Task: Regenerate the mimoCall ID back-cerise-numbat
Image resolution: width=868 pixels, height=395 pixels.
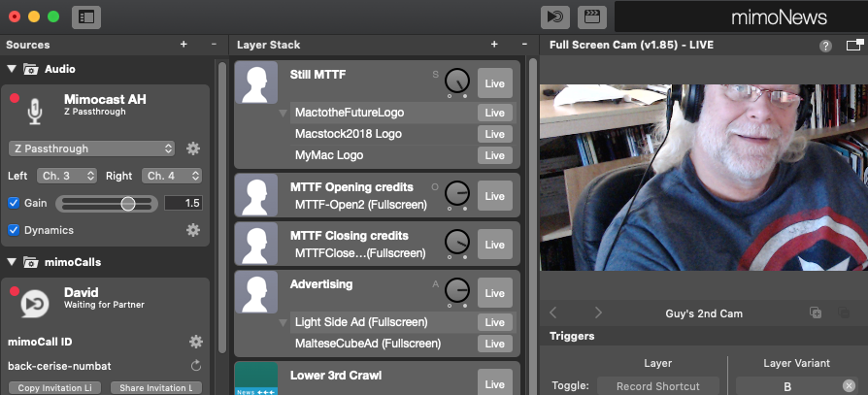Action: click(196, 366)
